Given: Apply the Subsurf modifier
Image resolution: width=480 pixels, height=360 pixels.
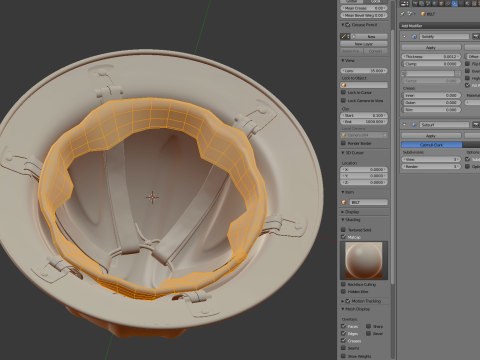Looking at the screenshot, I should [431, 136].
